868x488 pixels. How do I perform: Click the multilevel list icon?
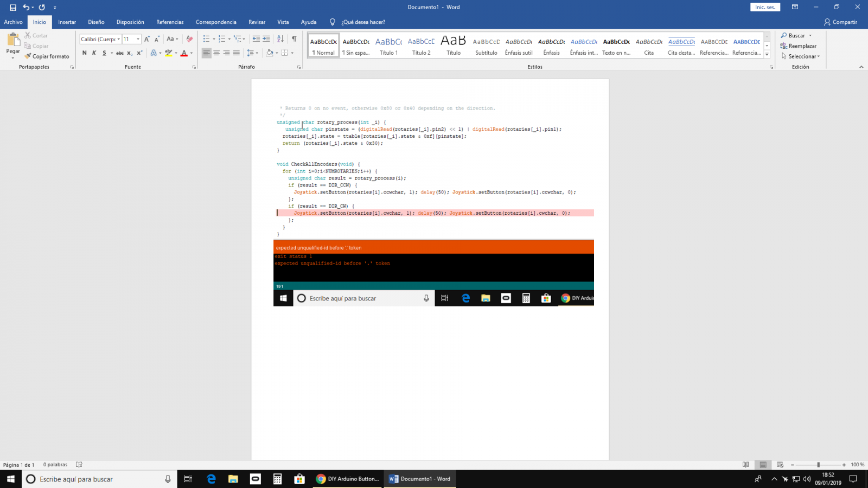point(237,39)
